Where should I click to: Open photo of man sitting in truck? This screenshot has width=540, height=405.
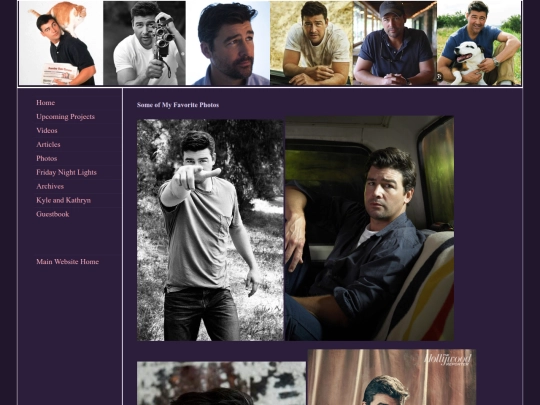(x=369, y=228)
